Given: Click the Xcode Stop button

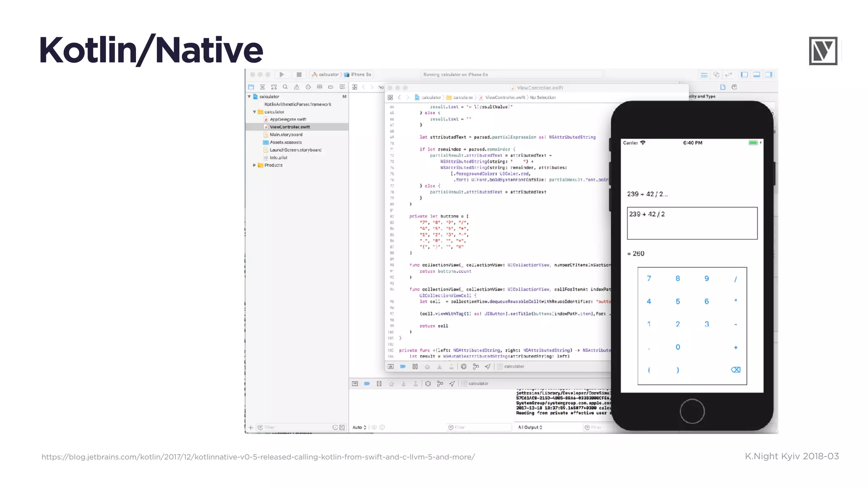Looking at the screenshot, I should [299, 75].
